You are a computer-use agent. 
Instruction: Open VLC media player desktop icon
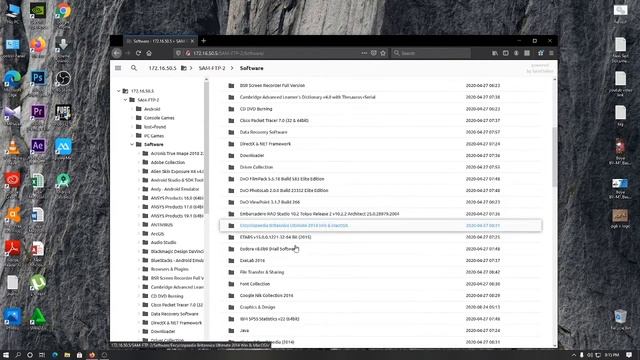pyautogui.click(x=13, y=147)
